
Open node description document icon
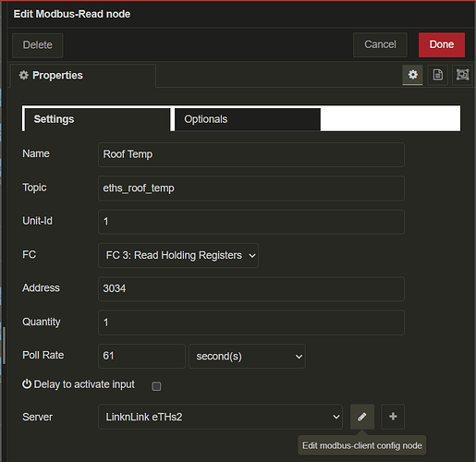[437, 75]
